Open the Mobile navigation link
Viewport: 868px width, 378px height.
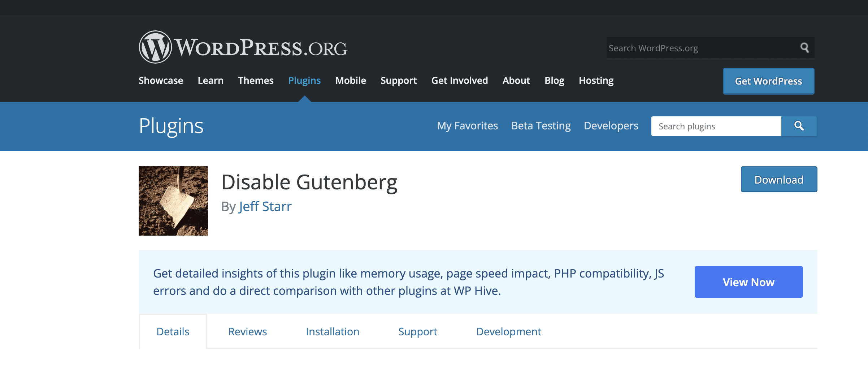[x=351, y=80]
